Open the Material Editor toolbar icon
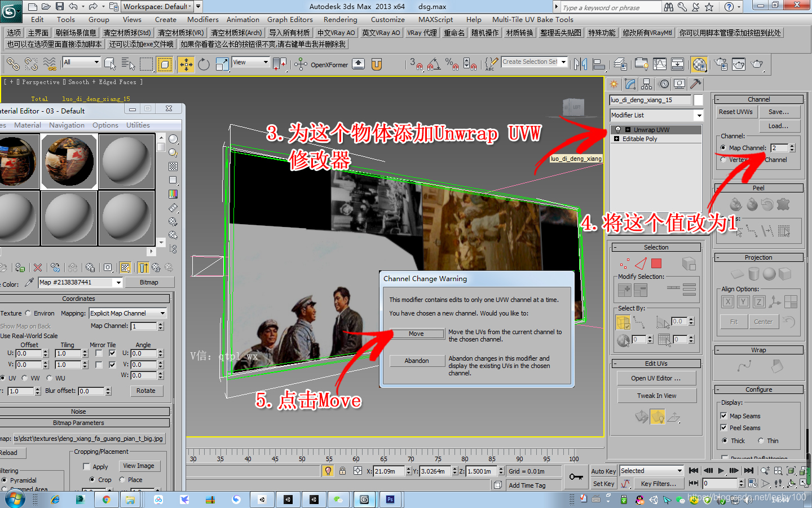812x508 pixels. coord(699,64)
